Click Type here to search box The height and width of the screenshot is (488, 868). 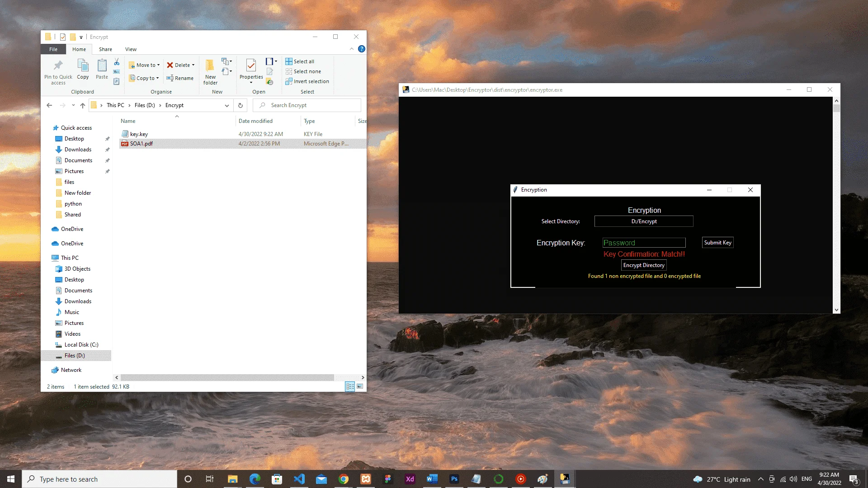(x=99, y=479)
